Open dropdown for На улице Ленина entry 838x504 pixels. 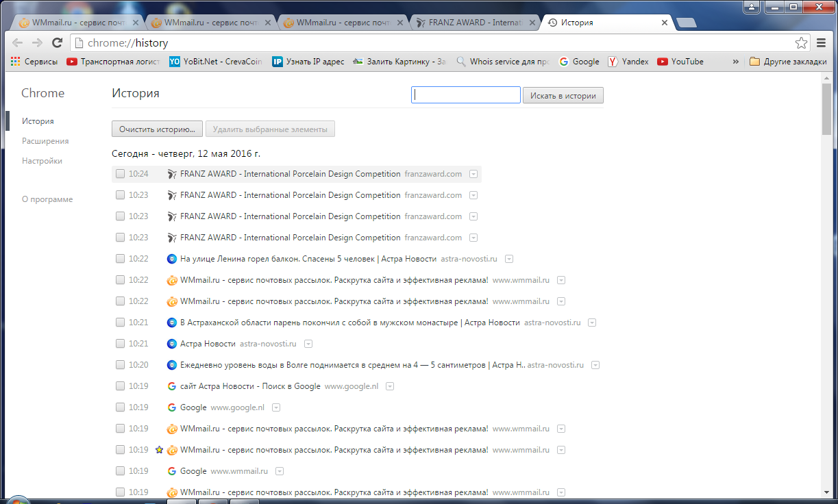[510, 259]
